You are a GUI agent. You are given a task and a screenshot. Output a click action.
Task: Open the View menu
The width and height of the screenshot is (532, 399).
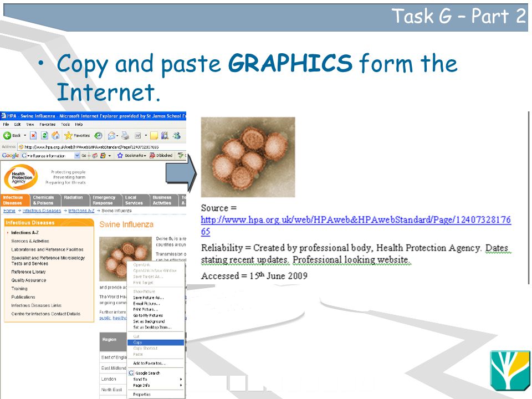point(30,125)
